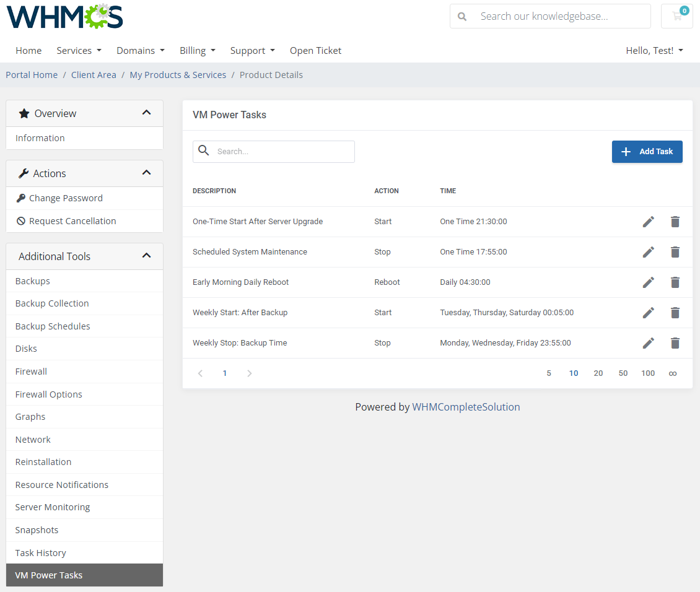This screenshot has height=592, width=700.
Task: Edit the One-Time Start After Server Upgrade task
Action: pyautogui.click(x=648, y=222)
